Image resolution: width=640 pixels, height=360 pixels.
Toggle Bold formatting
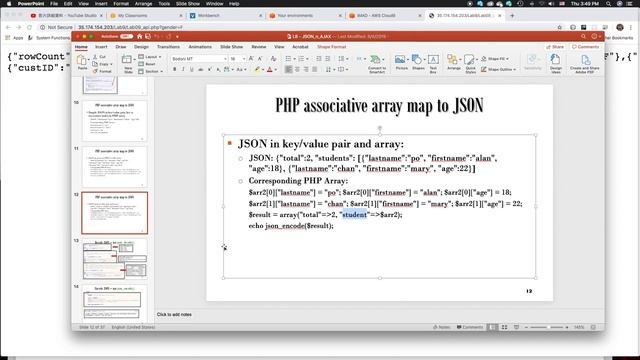tap(174, 69)
